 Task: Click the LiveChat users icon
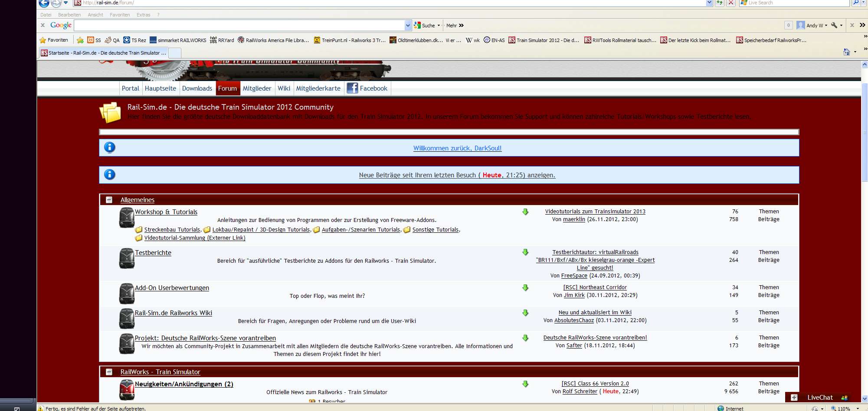pyautogui.click(x=844, y=398)
